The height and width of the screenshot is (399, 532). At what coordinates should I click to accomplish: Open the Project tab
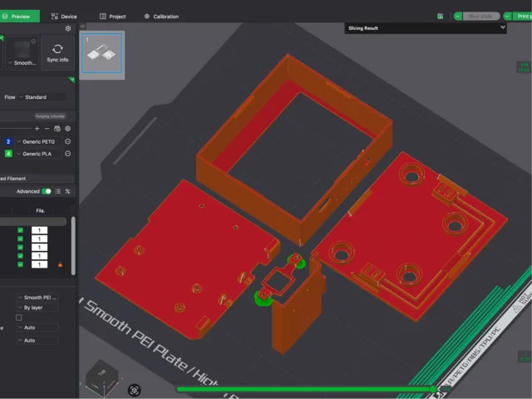[x=113, y=17]
